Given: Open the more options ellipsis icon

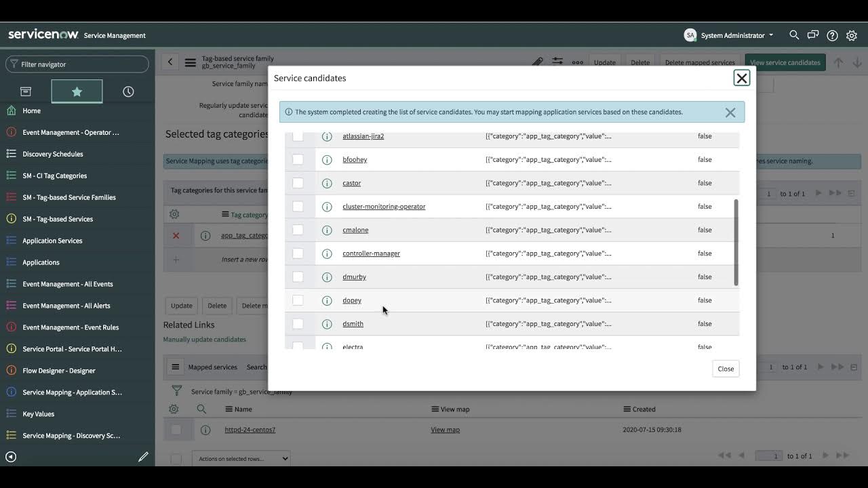Looking at the screenshot, I should pos(577,62).
